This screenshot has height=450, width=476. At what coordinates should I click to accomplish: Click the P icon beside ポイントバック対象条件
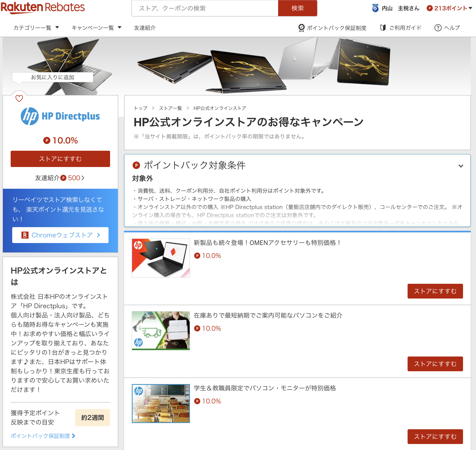click(136, 165)
